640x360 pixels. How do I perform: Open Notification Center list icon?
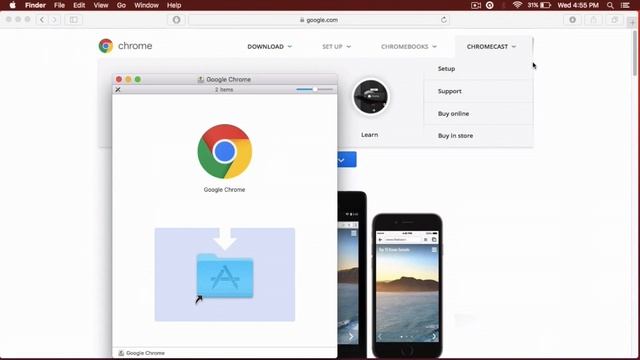[625, 5]
